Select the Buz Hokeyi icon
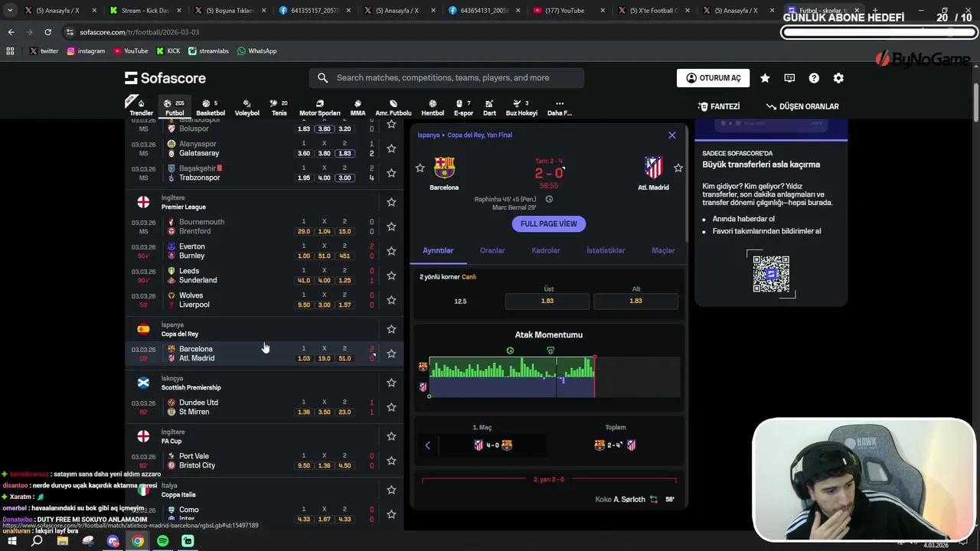Image resolution: width=980 pixels, height=551 pixels. [521, 107]
